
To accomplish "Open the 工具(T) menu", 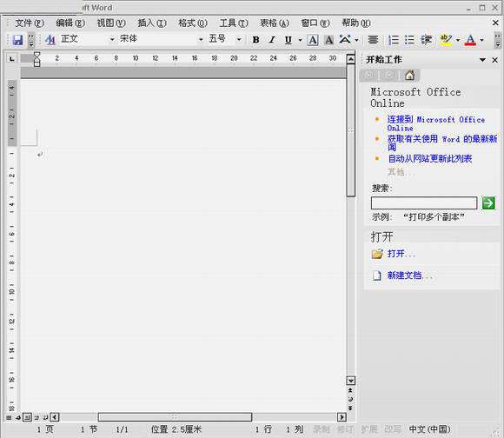I will (x=234, y=23).
